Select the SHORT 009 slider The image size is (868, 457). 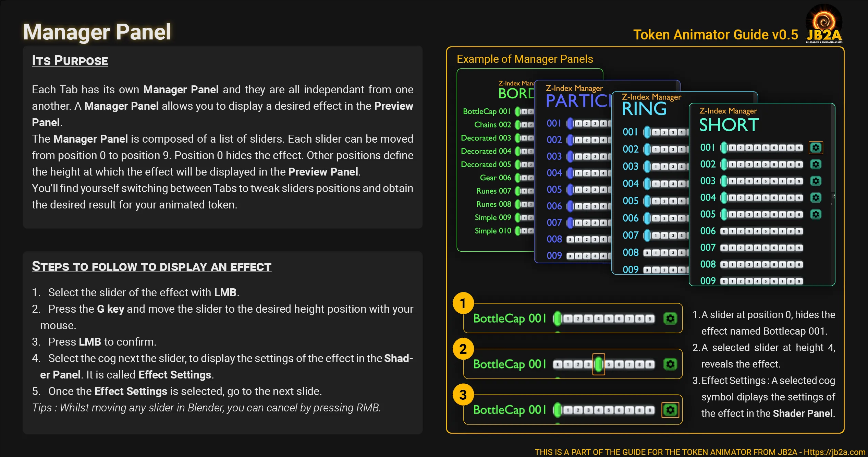[761, 281]
